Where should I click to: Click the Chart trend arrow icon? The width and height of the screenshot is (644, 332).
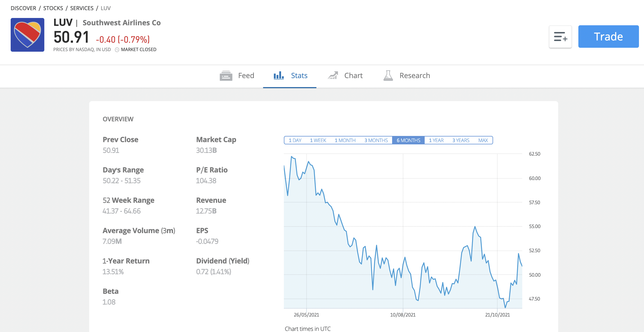click(333, 76)
